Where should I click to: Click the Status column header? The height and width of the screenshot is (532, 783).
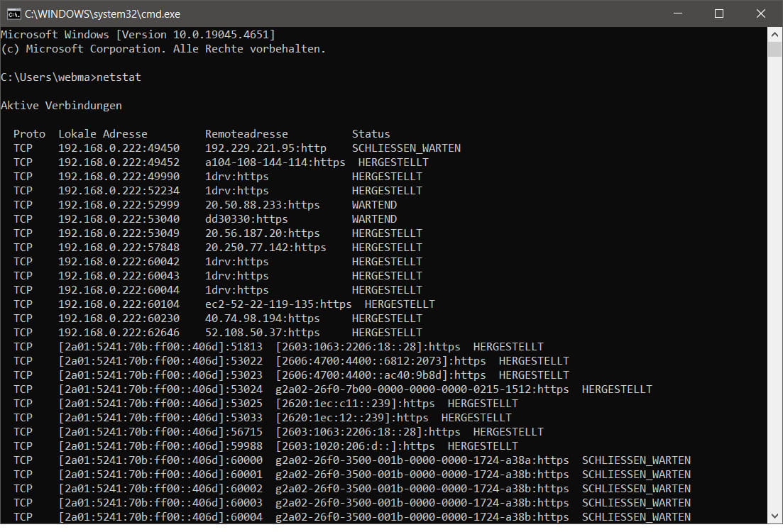(371, 134)
